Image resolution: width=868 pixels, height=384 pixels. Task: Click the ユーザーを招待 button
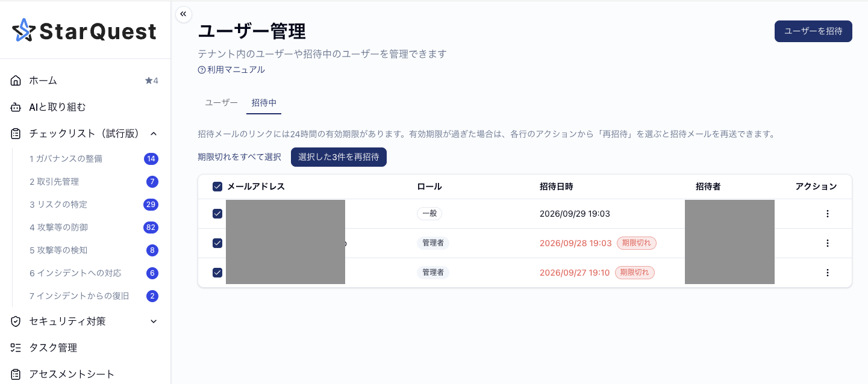[x=813, y=31]
